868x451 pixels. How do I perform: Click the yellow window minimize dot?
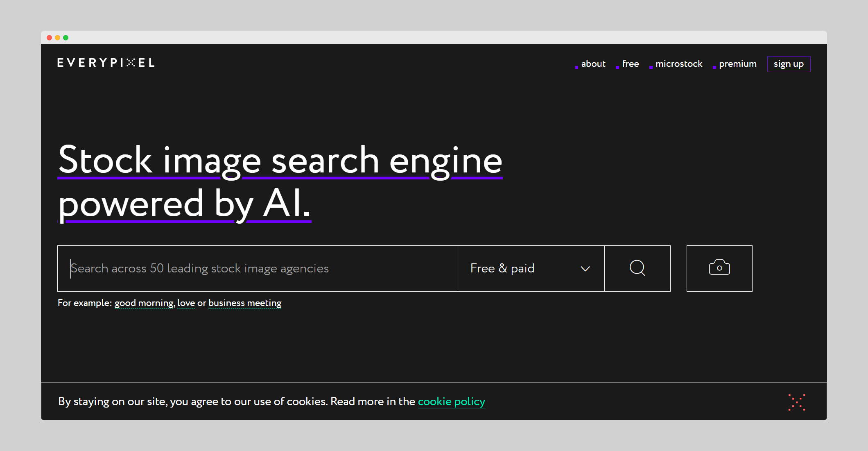click(x=57, y=38)
